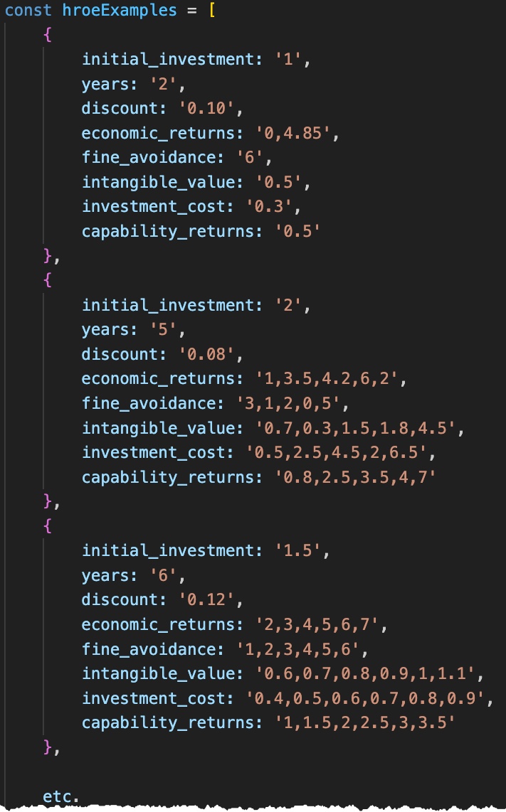506x812 pixels.
Task: Click the first object's opening curly brace
Action: [48, 35]
